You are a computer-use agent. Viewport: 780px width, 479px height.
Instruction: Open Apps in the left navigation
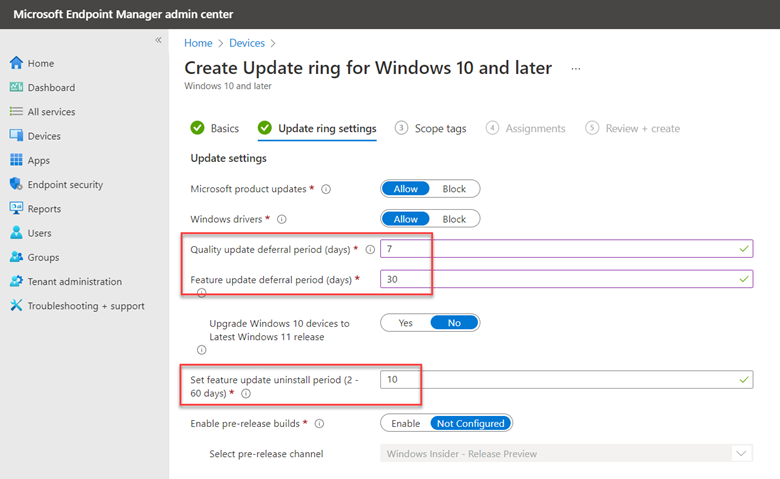click(38, 160)
